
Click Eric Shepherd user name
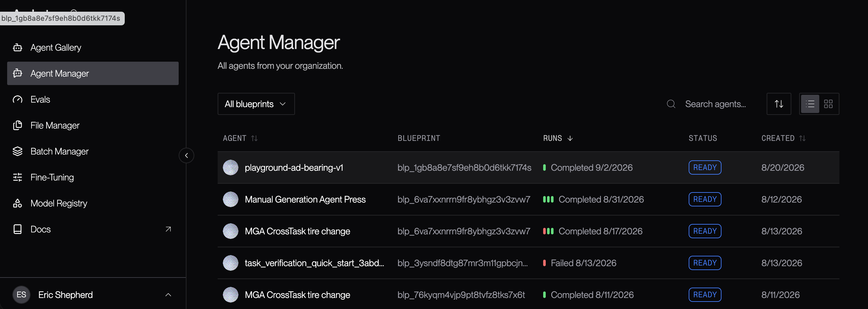(x=65, y=294)
